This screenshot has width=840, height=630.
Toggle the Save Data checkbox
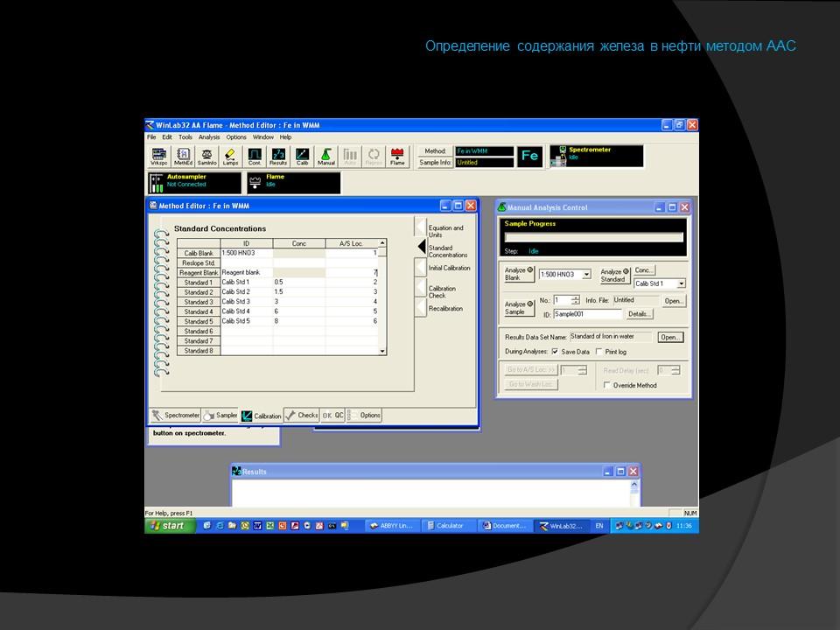(555, 352)
